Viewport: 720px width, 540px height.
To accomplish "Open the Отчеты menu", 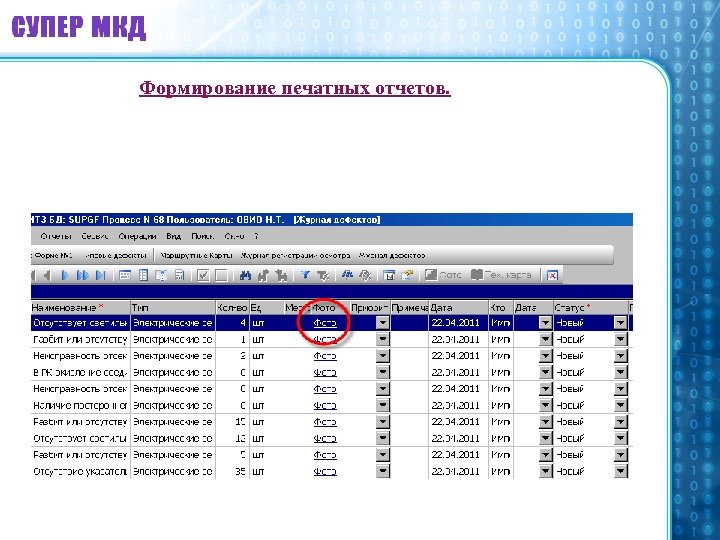I will tap(56, 236).
